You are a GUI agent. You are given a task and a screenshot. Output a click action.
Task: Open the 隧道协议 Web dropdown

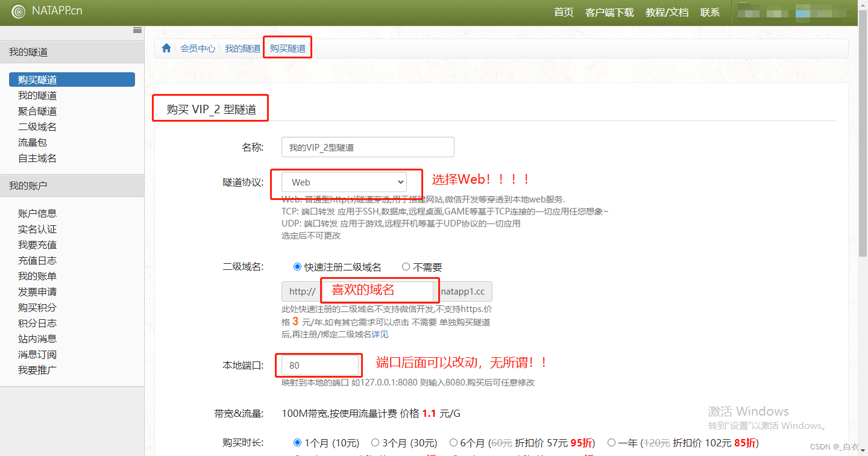pyautogui.click(x=344, y=182)
